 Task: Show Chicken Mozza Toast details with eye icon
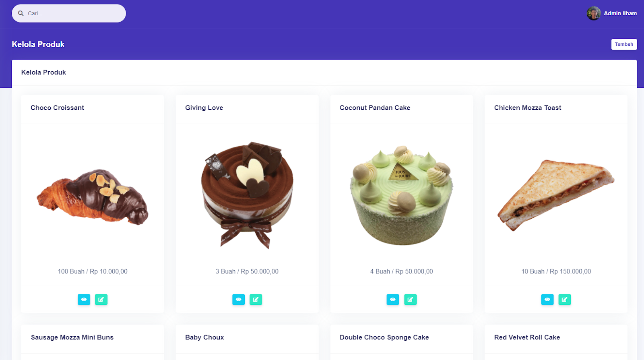(547, 300)
